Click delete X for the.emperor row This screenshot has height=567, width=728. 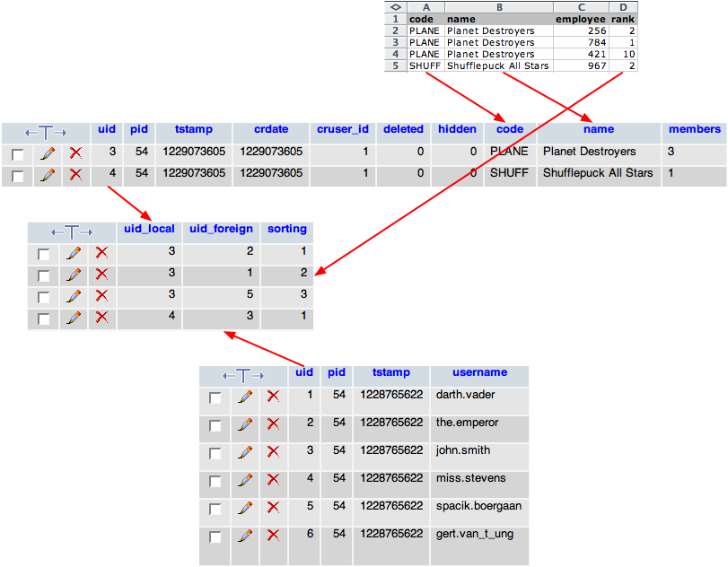(x=274, y=423)
